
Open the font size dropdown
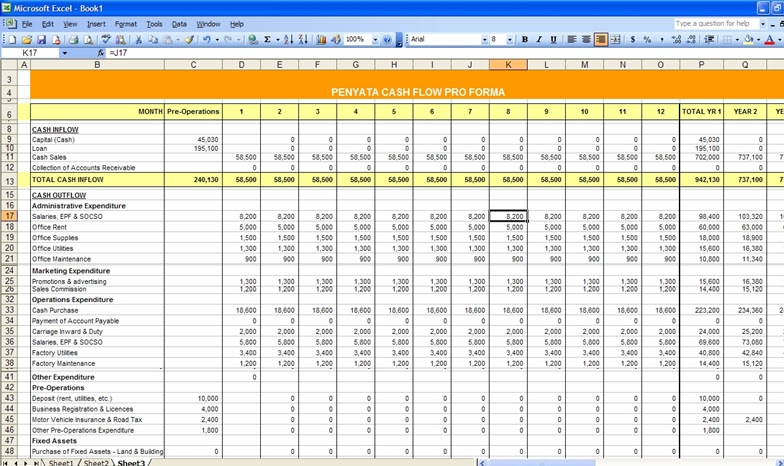510,40
